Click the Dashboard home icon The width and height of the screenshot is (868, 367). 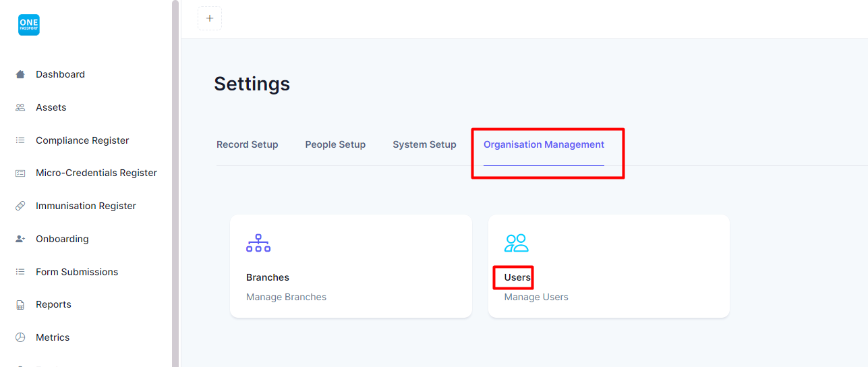(20, 74)
